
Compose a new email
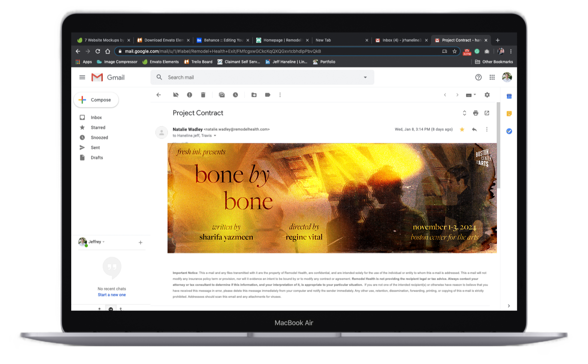(96, 100)
